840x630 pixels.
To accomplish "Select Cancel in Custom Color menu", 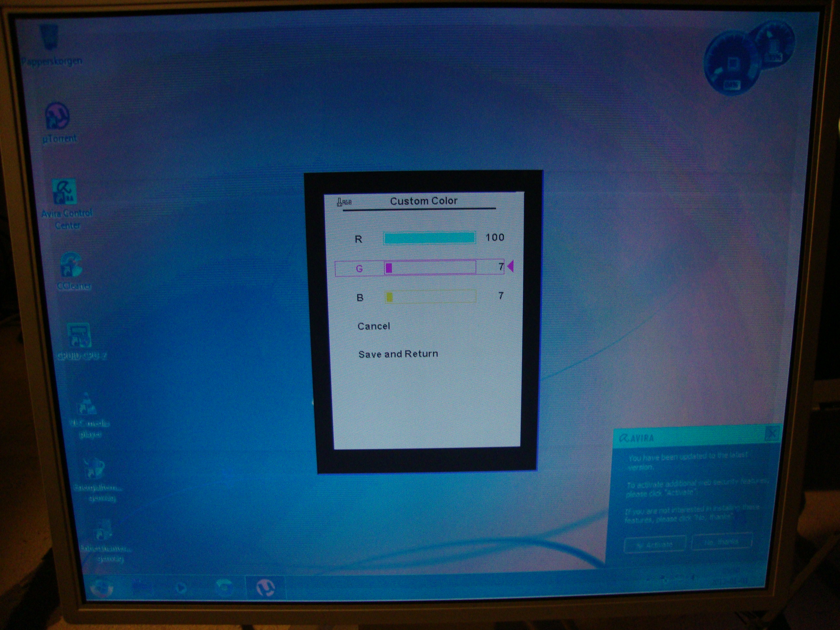I will coord(374,326).
